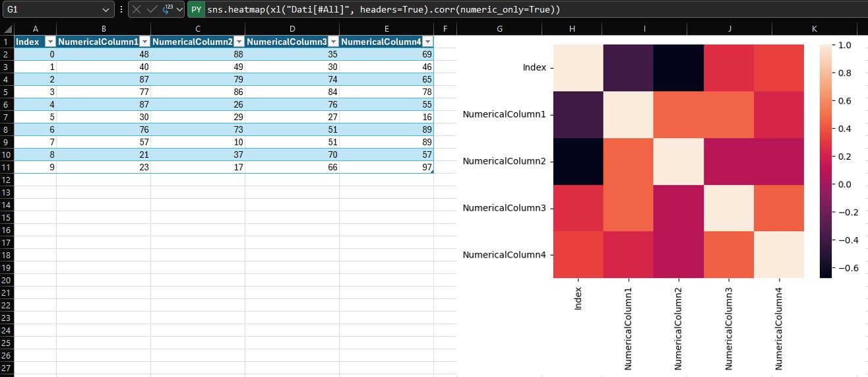Viewport: 868px width, 377px height.
Task: Click the Index header cell text
Action: coord(28,41)
